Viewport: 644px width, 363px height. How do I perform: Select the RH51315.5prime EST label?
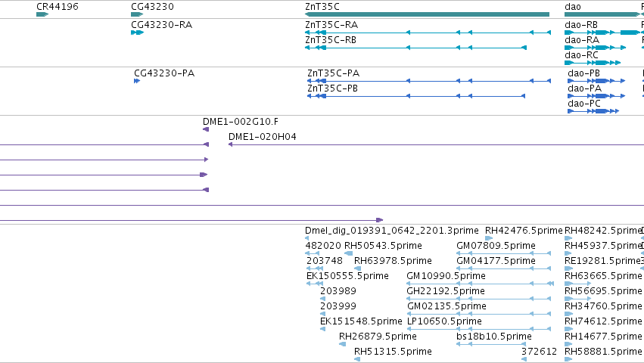click(393, 352)
